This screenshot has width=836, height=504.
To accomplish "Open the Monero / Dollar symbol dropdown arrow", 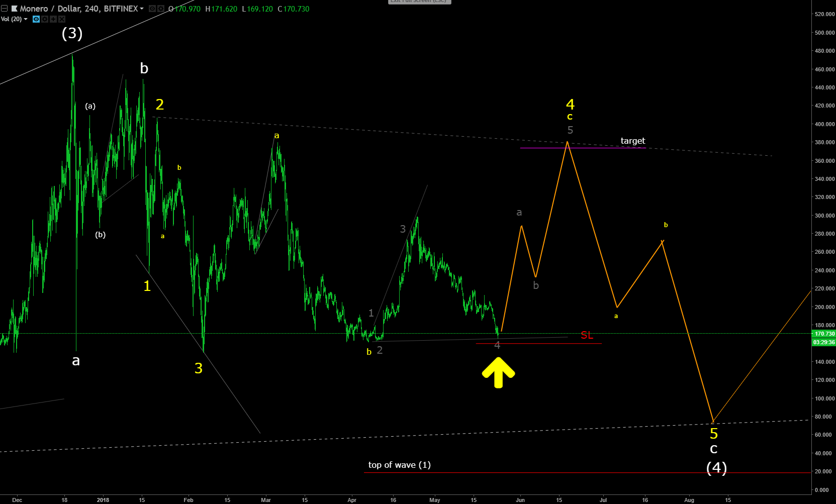I will pyautogui.click(x=142, y=9).
